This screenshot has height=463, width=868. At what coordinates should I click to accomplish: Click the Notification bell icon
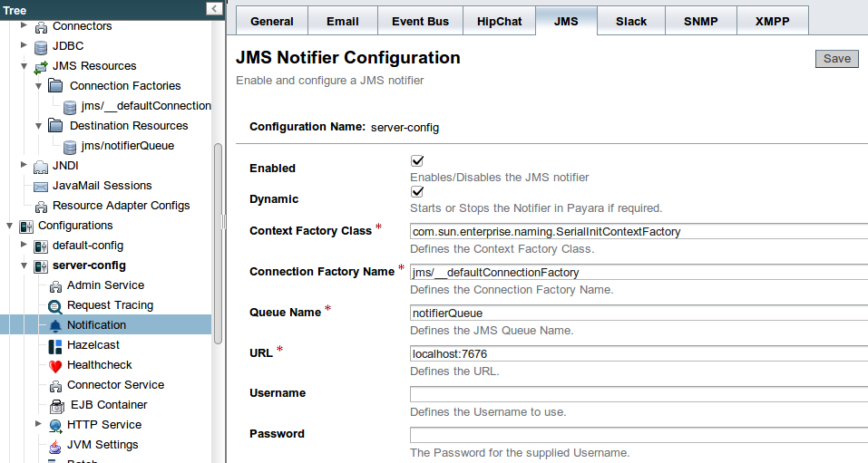(x=55, y=326)
